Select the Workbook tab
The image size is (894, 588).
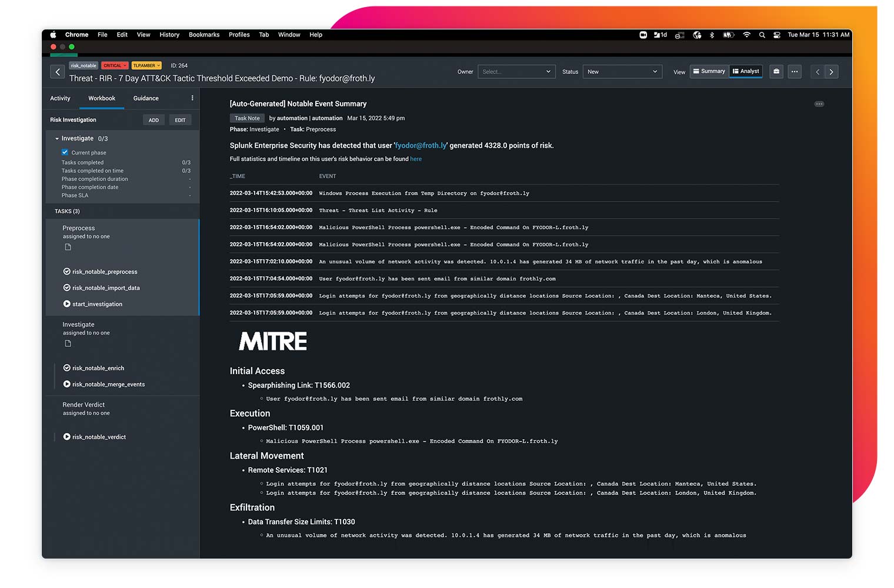tap(102, 98)
